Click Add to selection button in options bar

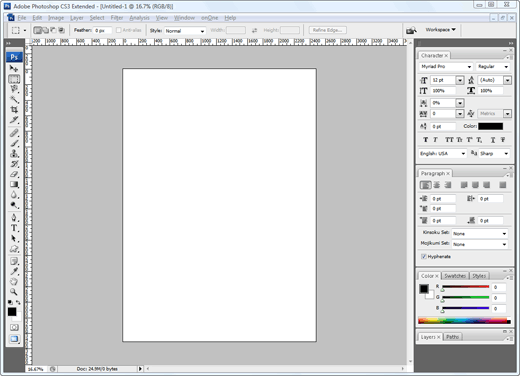[x=45, y=30]
